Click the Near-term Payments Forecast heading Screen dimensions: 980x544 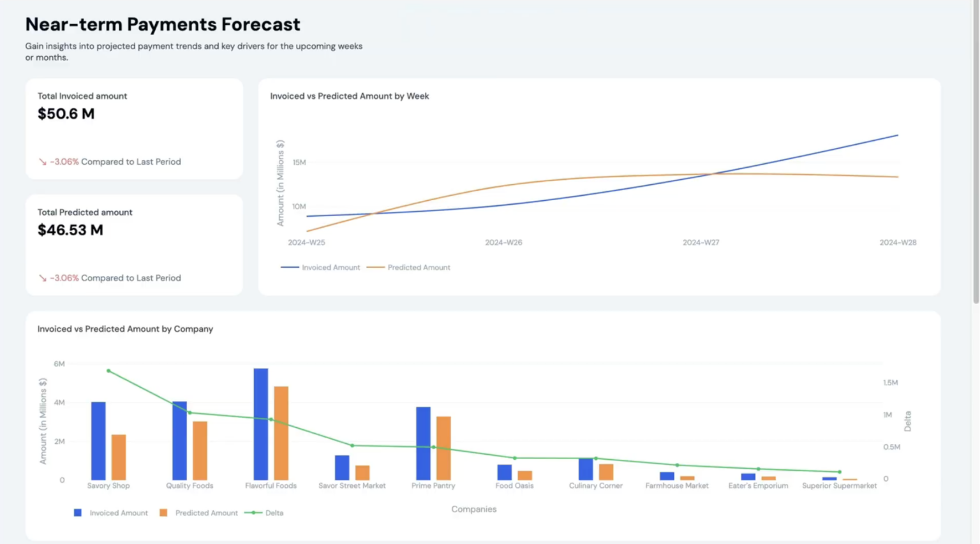[162, 24]
